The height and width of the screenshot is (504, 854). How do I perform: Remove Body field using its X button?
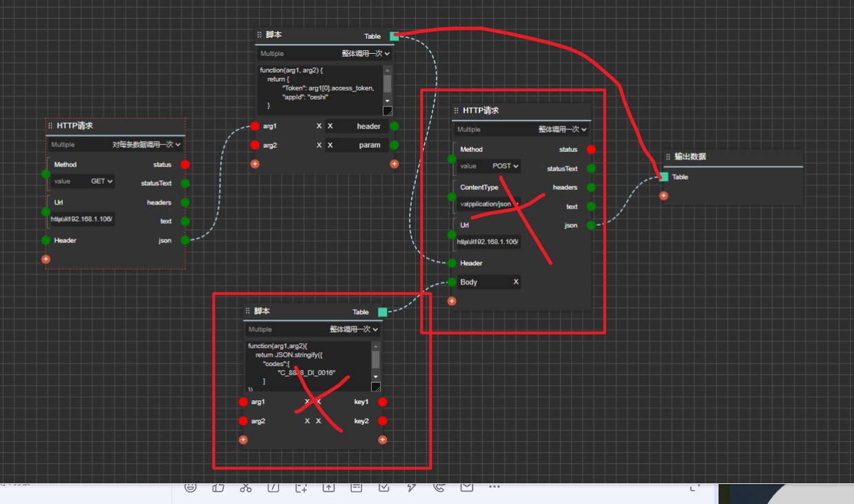(515, 282)
